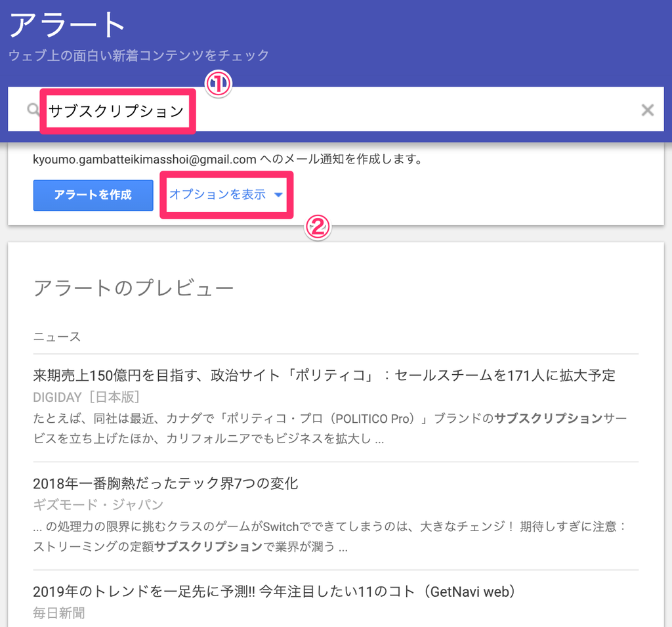Image resolution: width=672 pixels, height=627 pixels.
Task: Click the アラートを作成 button
Action: [x=93, y=195]
